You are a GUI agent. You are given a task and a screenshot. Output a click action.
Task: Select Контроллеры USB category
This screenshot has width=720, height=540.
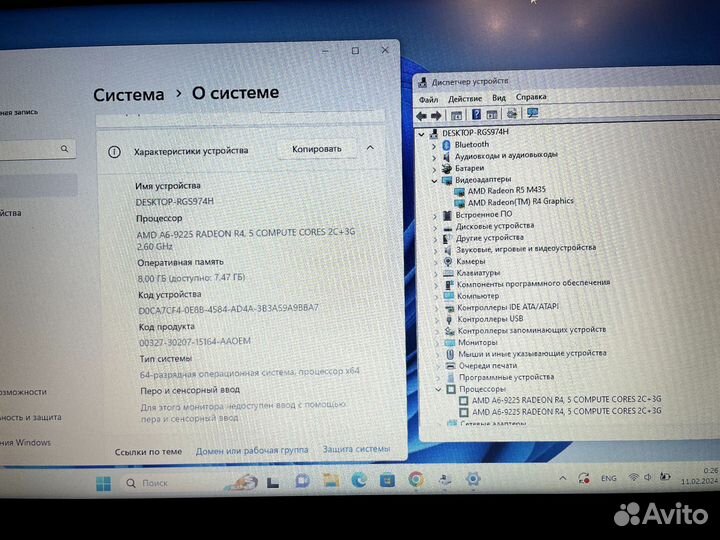[490, 319]
